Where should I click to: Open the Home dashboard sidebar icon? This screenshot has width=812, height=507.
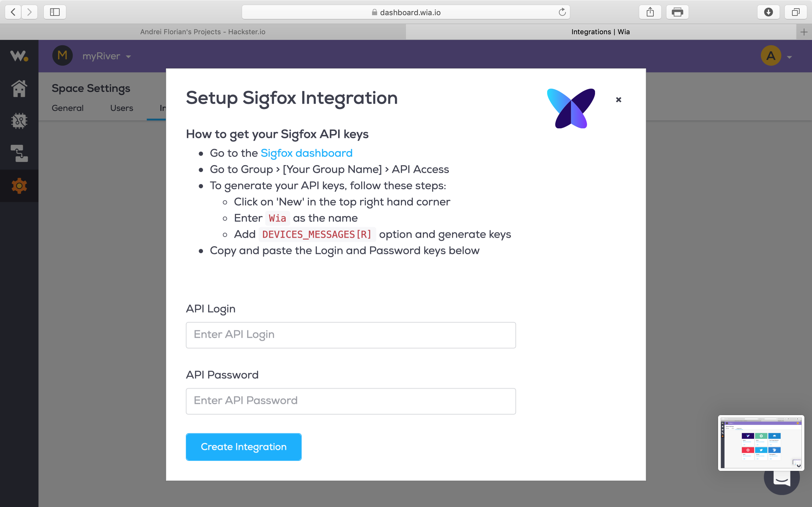tap(19, 88)
